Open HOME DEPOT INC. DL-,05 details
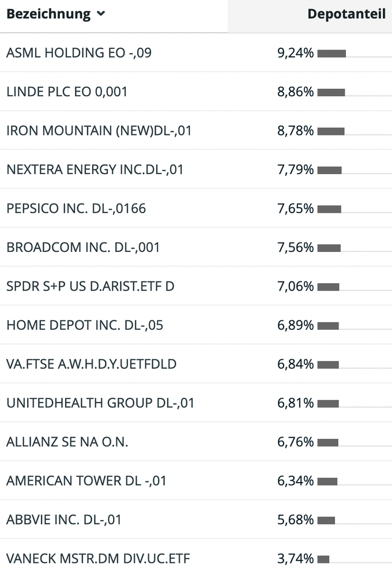Viewport: 392px width, 576px height. [x=85, y=325]
